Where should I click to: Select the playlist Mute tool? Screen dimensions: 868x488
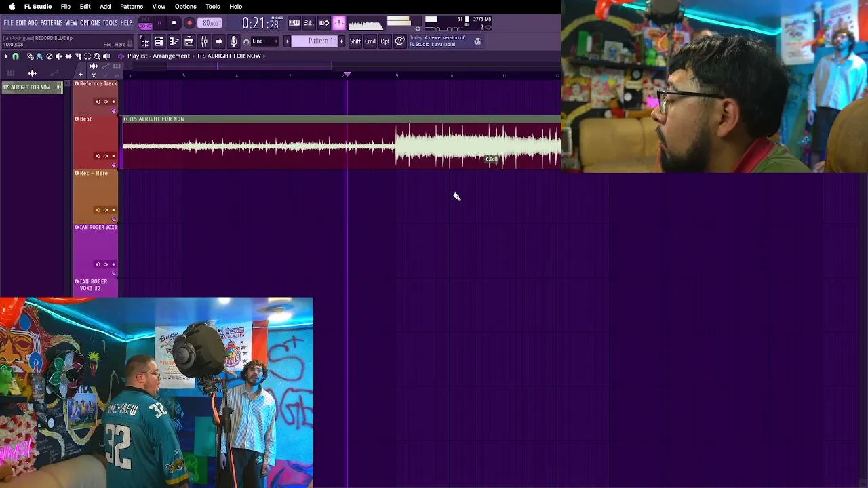[59, 56]
